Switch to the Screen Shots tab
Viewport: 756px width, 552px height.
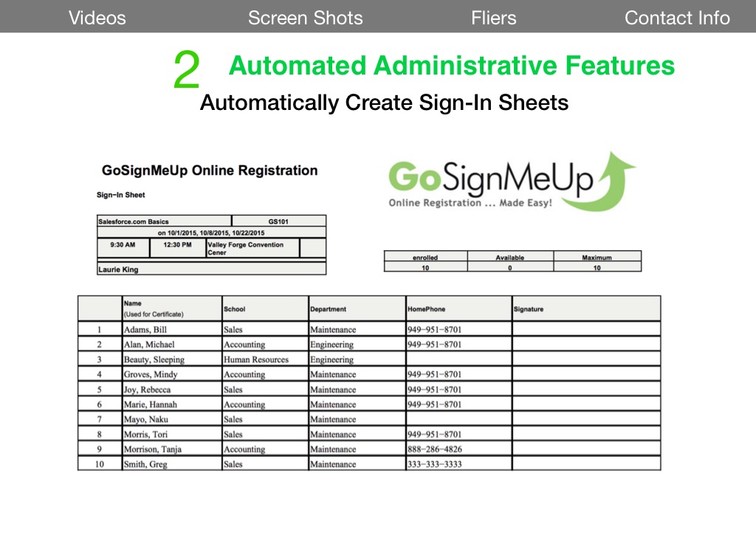coord(305,18)
